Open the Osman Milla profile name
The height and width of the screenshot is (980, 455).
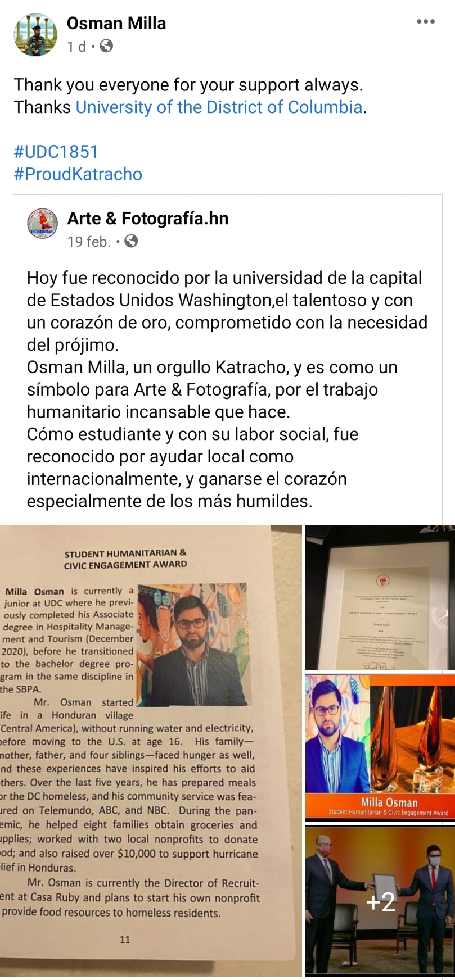pos(116,23)
